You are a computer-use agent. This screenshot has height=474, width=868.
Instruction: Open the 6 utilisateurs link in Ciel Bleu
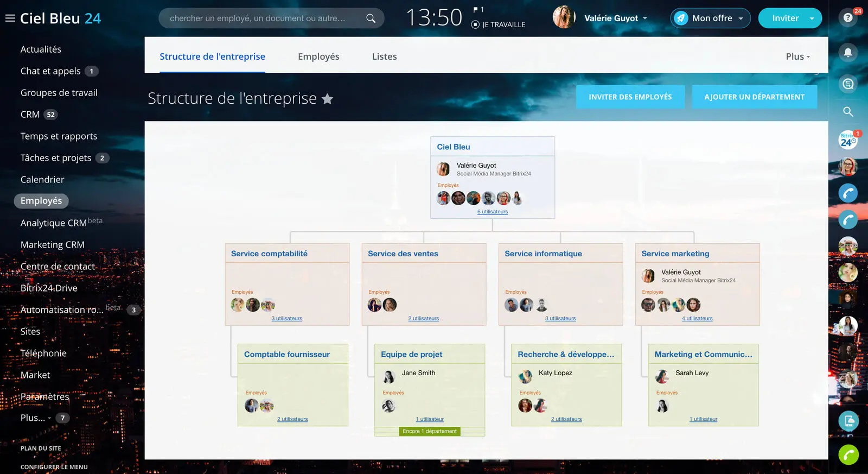click(x=493, y=212)
